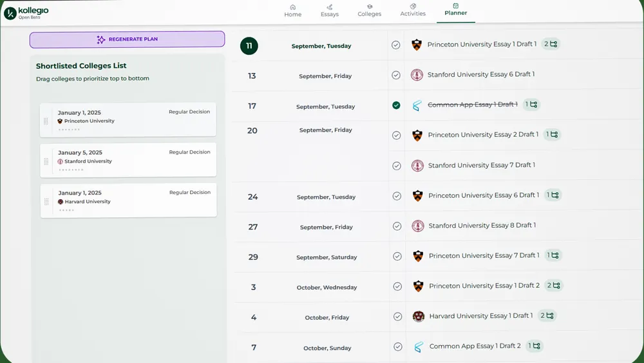Click Common App logo beside Essay 1 Draft 2
This screenshot has width=644, height=363.
[x=419, y=347]
